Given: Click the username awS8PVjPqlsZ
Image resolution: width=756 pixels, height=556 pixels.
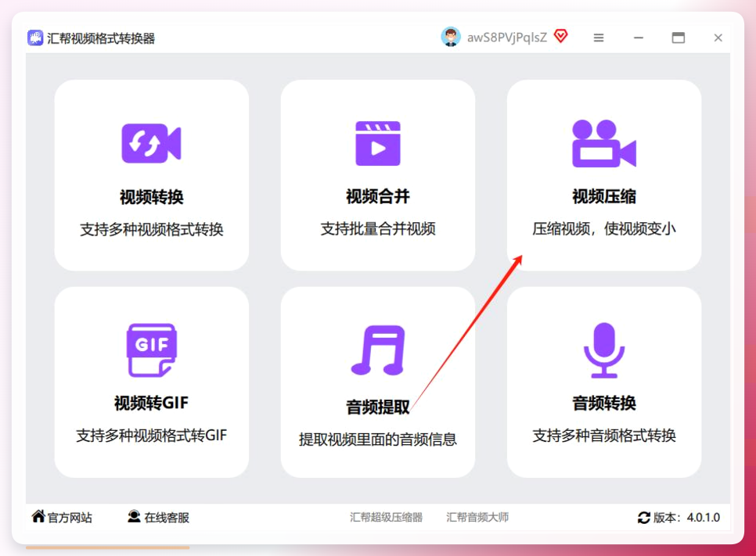Looking at the screenshot, I should coord(506,38).
